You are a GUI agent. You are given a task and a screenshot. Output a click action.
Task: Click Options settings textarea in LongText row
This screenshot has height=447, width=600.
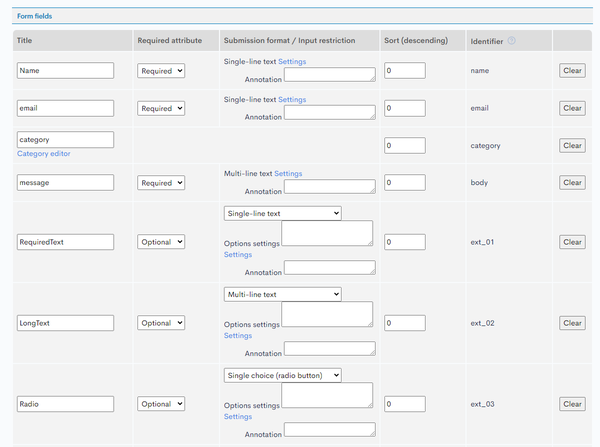[327, 314]
